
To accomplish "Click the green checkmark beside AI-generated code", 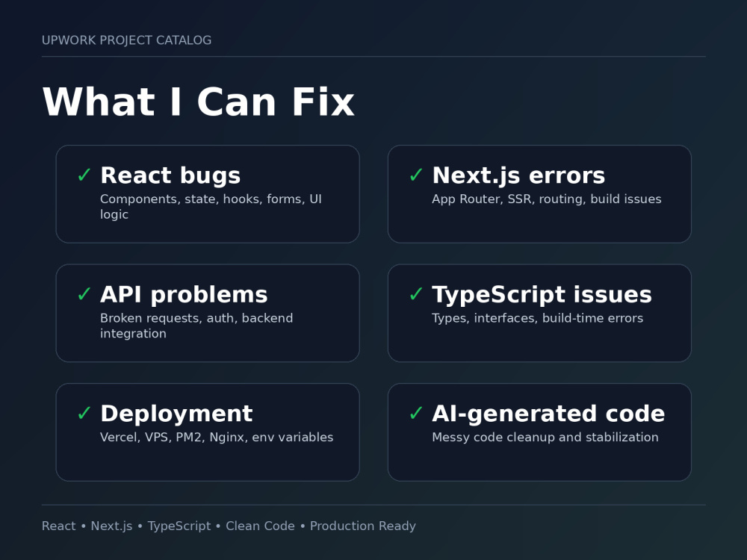I will point(416,413).
